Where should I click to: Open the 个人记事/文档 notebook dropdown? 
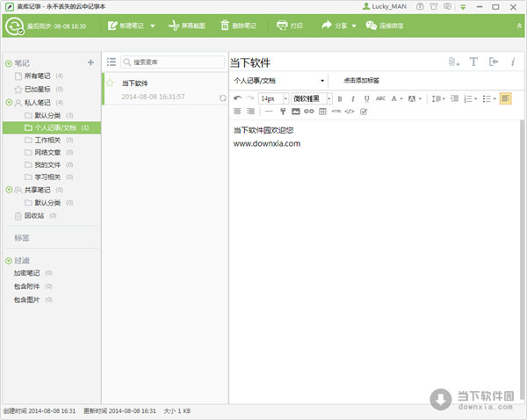click(x=279, y=81)
